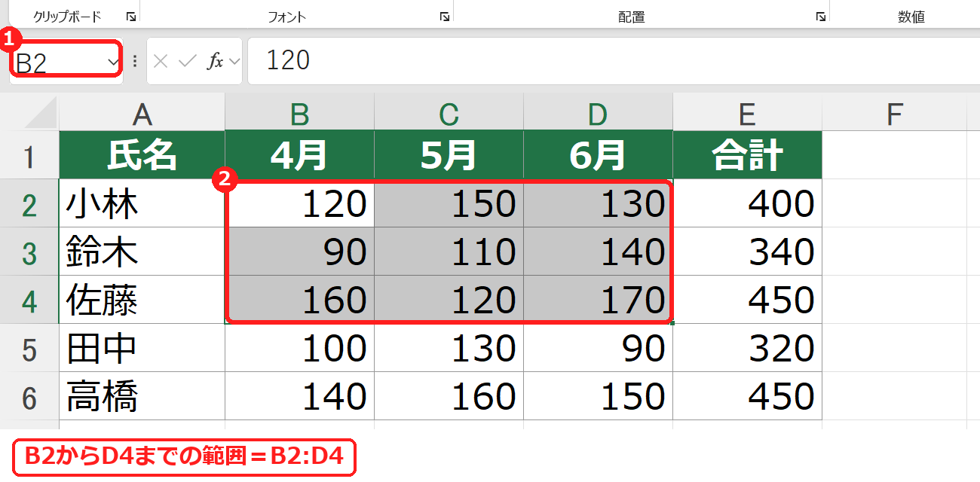Click 田中's 6月 value 90
980x482 pixels.
coord(599,348)
